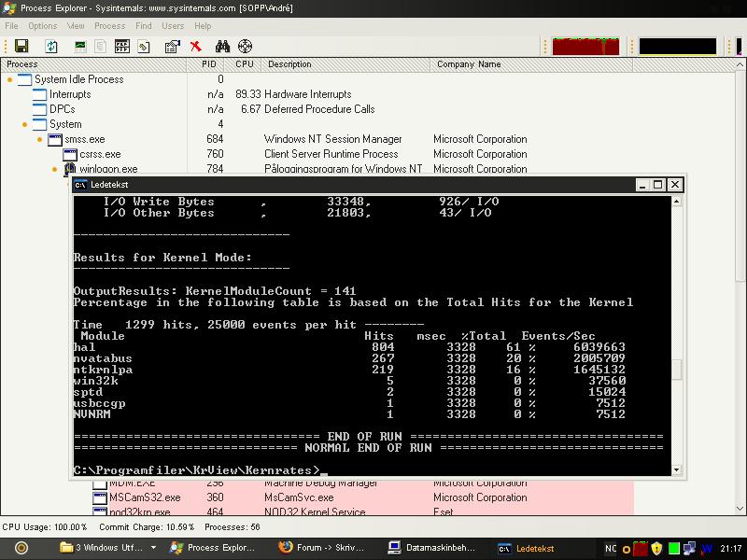Expand the Windows Utf taskbar group arrow

153,548
